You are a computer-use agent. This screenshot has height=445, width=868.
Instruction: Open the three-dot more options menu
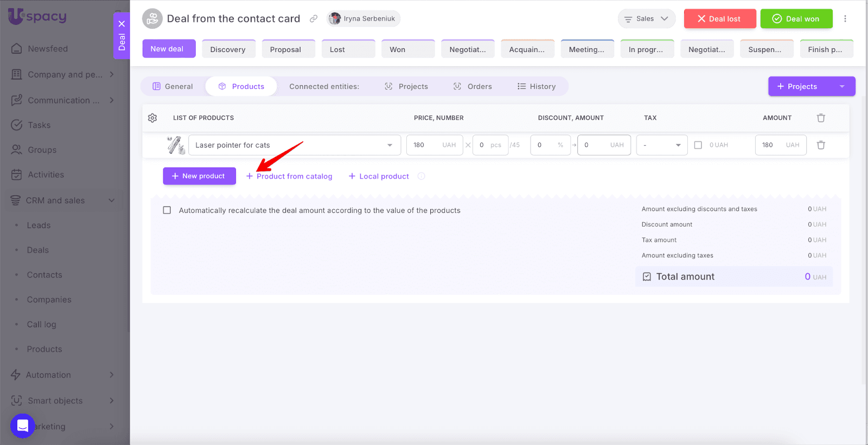(x=845, y=19)
